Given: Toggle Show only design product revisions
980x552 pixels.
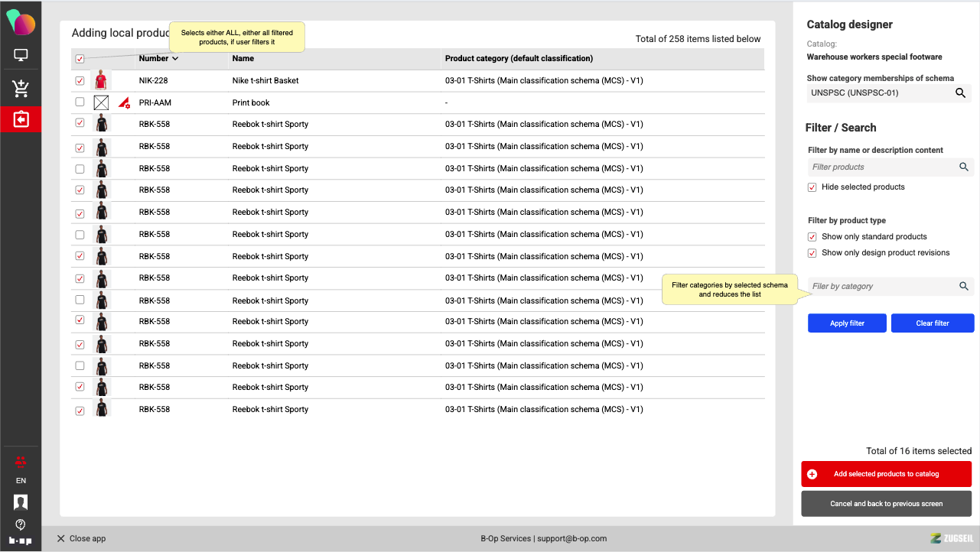Looking at the screenshot, I should click(812, 253).
